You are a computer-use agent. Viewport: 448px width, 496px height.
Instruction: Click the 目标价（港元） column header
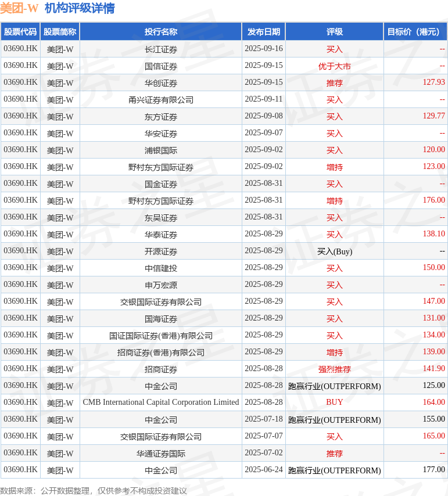point(415,31)
